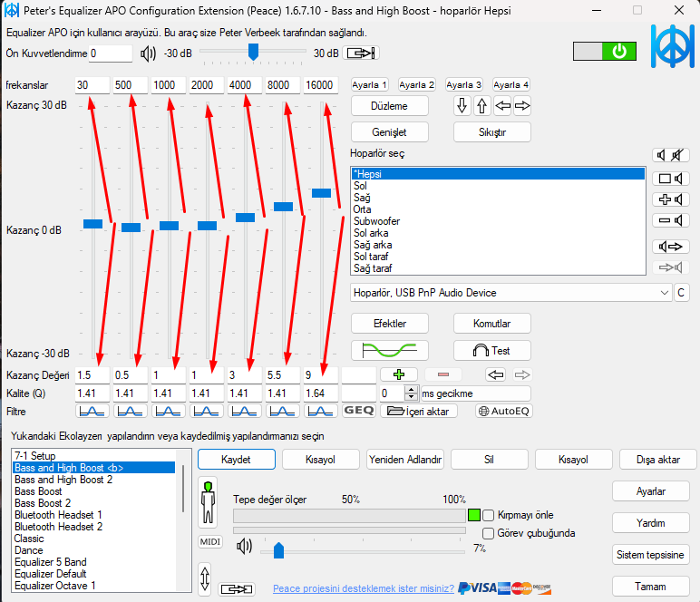Open the Peace projesini desteklemek link
700x602 pixels.
coord(364,588)
